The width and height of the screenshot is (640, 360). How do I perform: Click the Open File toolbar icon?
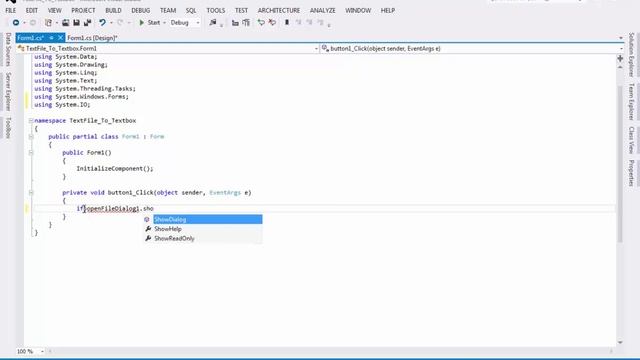pos(65,23)
